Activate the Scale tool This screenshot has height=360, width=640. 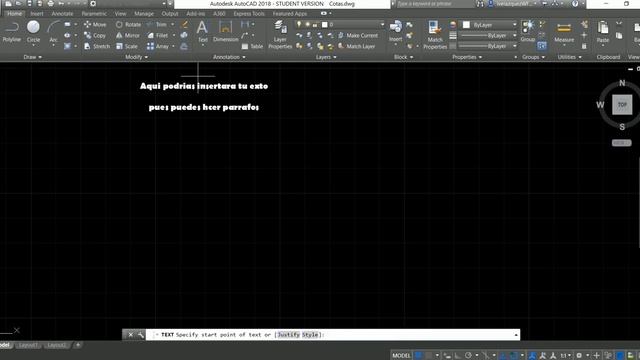coord(127,46)
